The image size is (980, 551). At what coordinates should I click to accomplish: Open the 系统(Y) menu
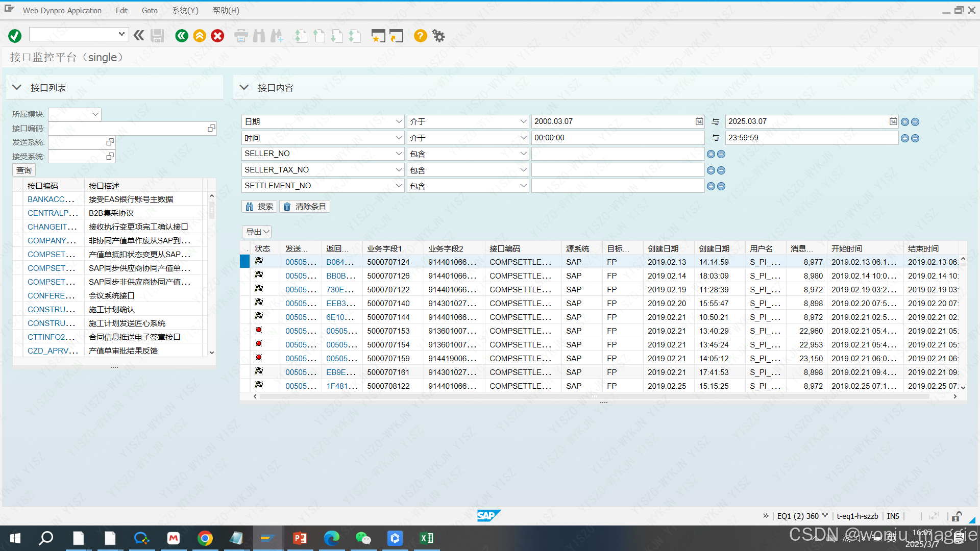pyautogui.click(x=185, y=10)
